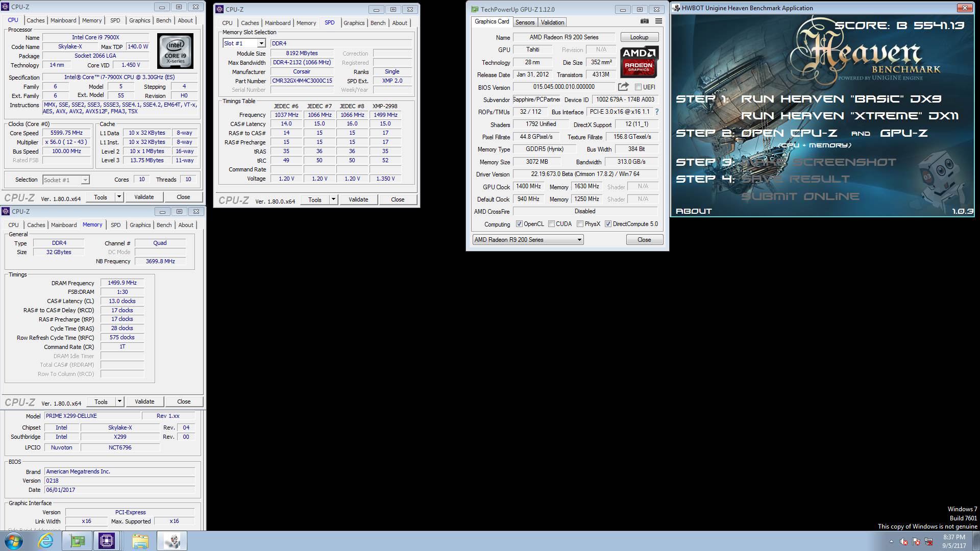The width and height of the screenshot is (980, 551).
Task: Expand Tools dropdown arrow in Memory window
Action: (119, 402)
